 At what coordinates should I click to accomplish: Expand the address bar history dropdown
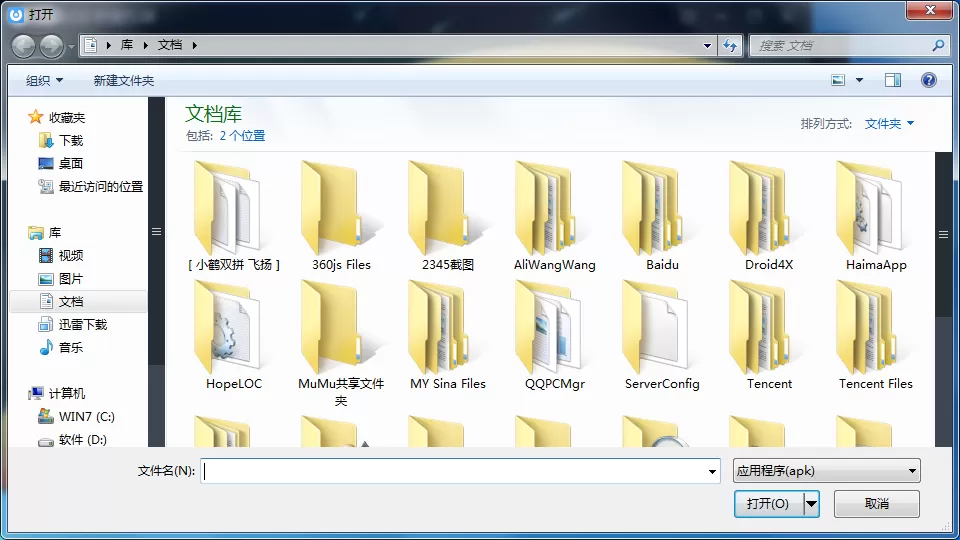pyautogui.click(x=708, y=45)
